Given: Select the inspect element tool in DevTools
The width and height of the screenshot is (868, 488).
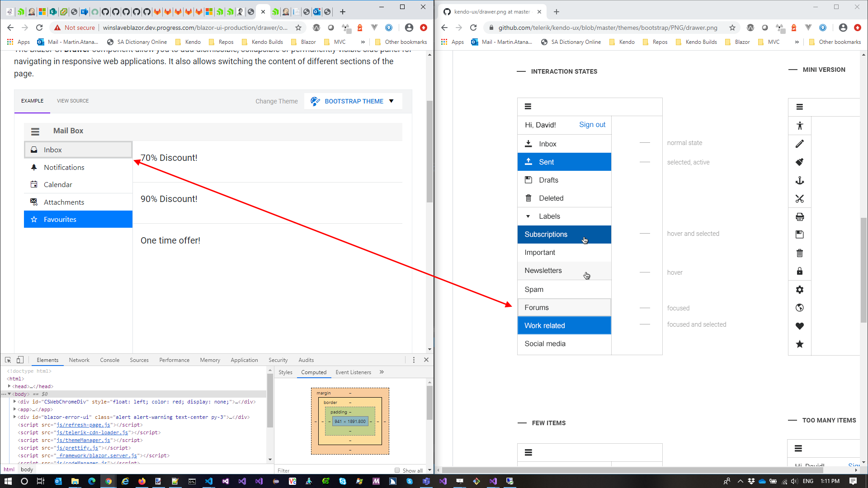Looking at the screenshot, I should pos(7,360).
